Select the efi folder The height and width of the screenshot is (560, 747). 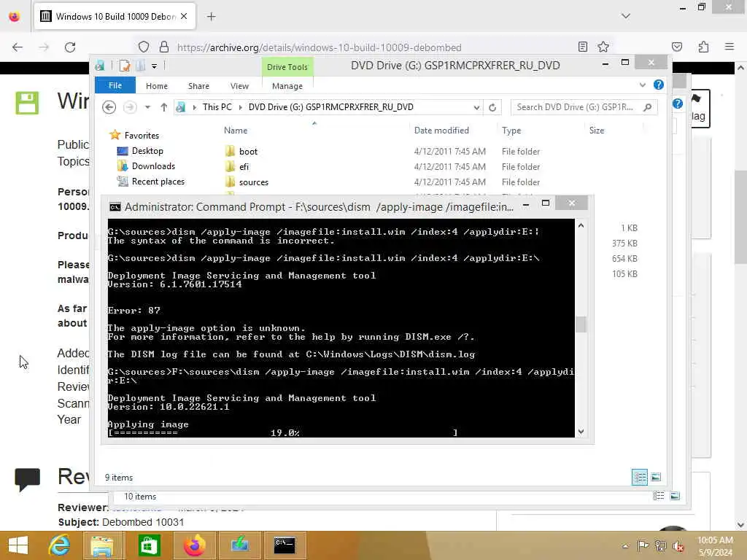pyautogui.click(x=244, y=167)
